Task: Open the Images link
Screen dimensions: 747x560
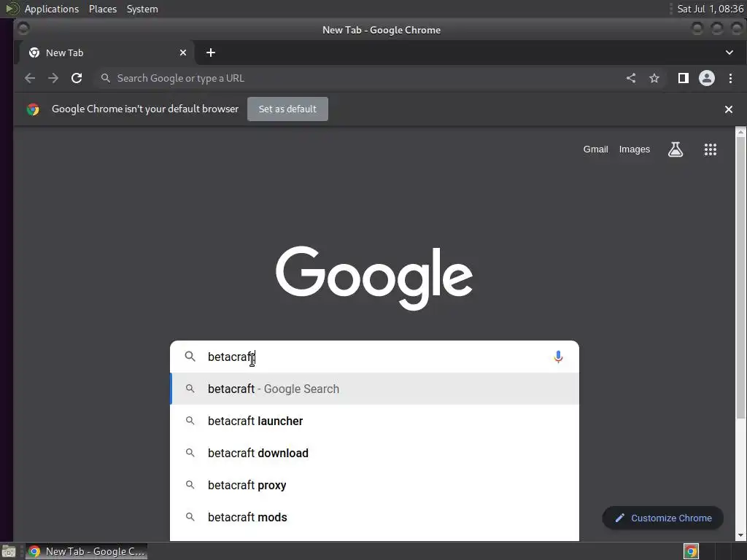Action: [634, 149]
